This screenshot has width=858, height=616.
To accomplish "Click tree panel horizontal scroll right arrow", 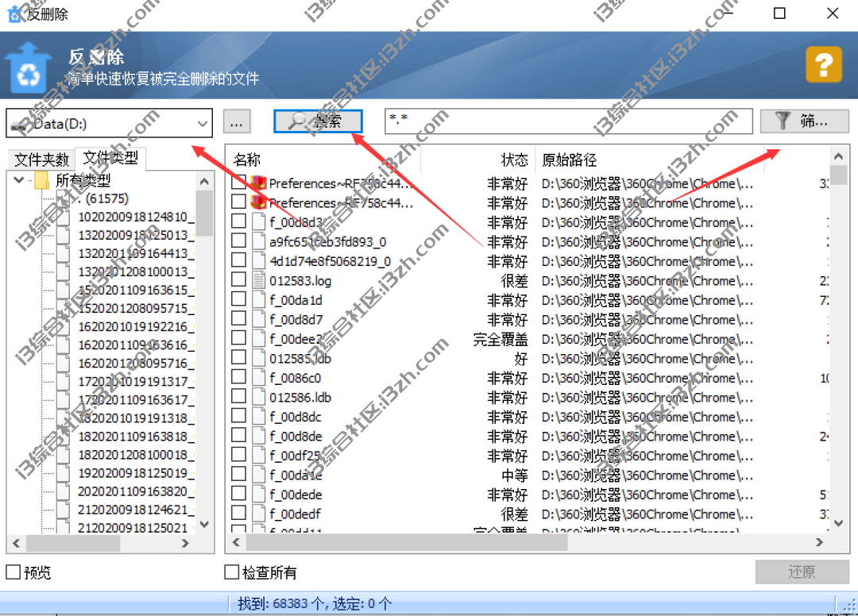I will pyautogui.click(x=185, y=543).
